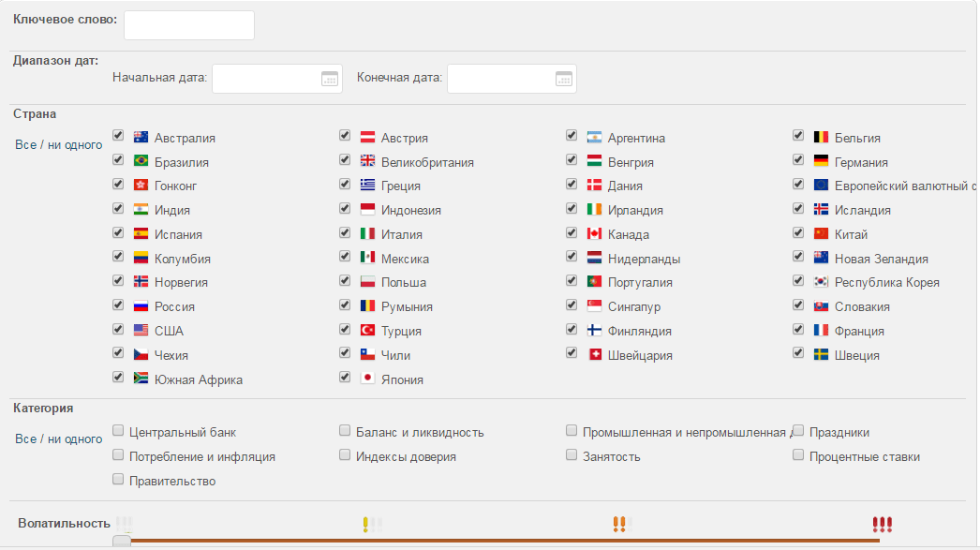980x550 pixels.
Task: Click the Canada flag icon
Action: (x=594, y=233)
